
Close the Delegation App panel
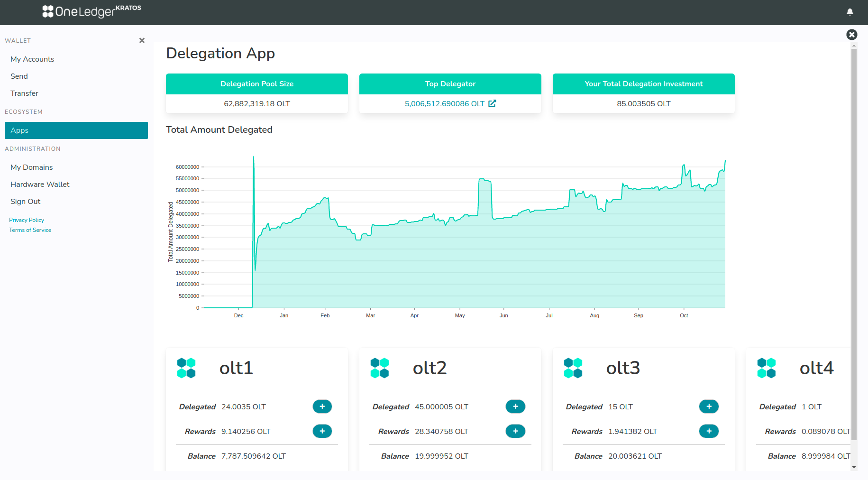[x=851, y=35]
